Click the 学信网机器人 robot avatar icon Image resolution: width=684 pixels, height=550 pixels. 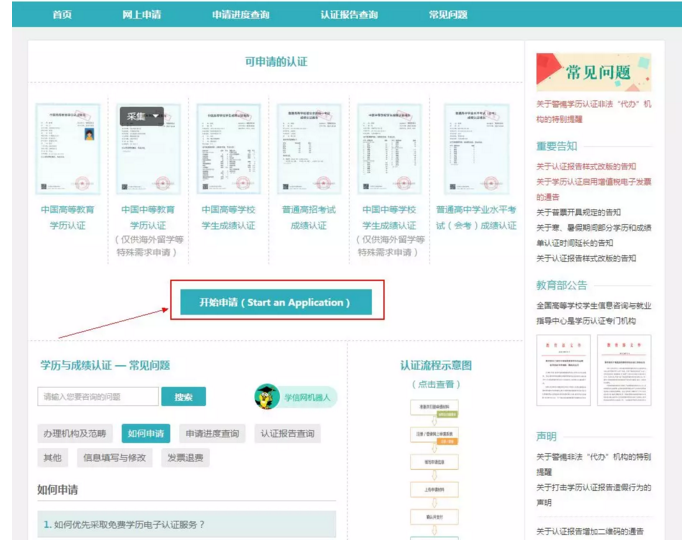point(267,397)
